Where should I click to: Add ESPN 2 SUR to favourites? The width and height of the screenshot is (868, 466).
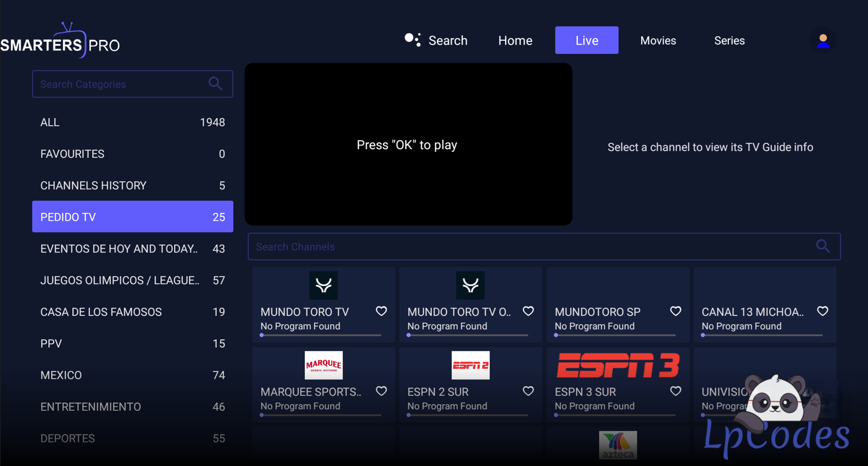[528, 391]
